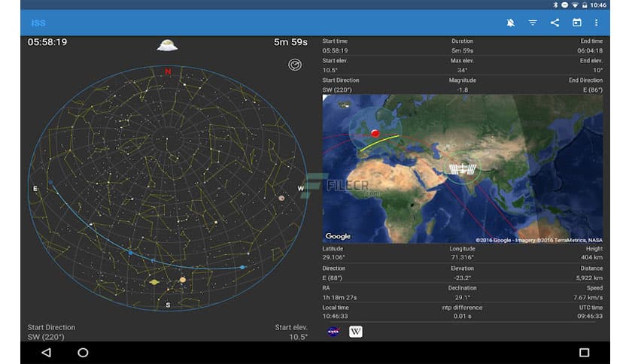The image size is (629, 364).
Task: Select the planet icon near W marker
Action: point(281,198)
